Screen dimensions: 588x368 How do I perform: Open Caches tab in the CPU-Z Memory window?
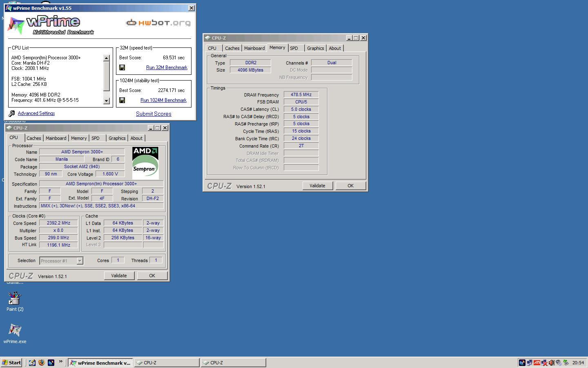[x=232, y=48]
